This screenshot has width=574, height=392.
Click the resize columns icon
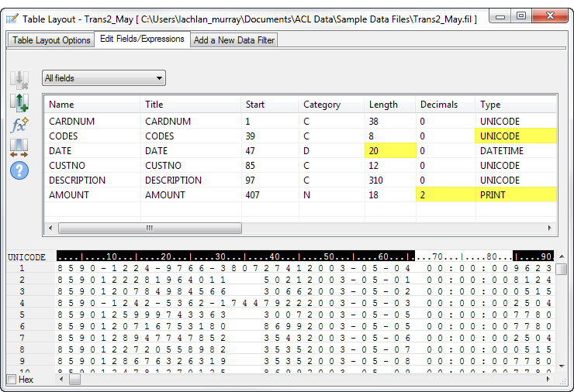[x=19, y=146]
